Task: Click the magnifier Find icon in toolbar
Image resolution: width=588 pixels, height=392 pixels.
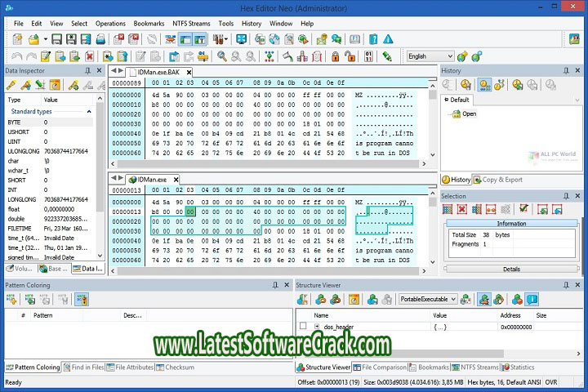Action: click(x=221, y=56)
